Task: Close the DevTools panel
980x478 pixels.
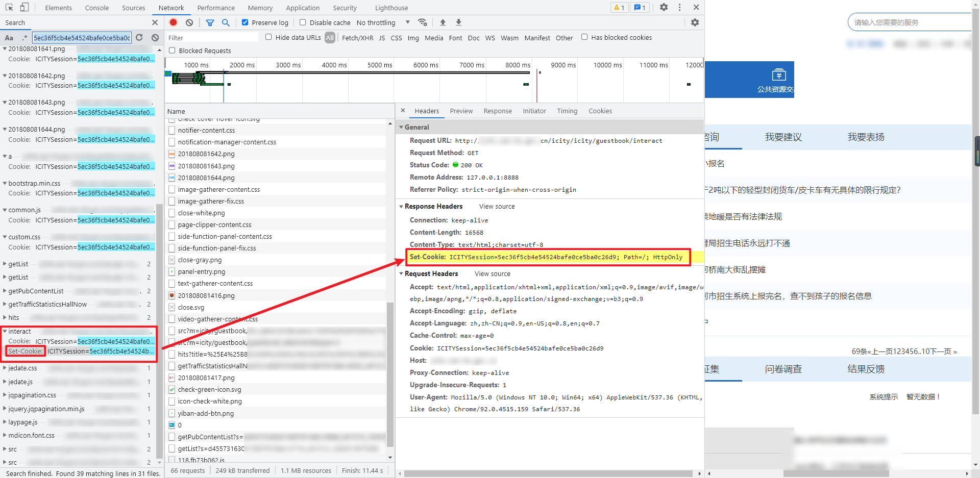Action: [696, 7]
